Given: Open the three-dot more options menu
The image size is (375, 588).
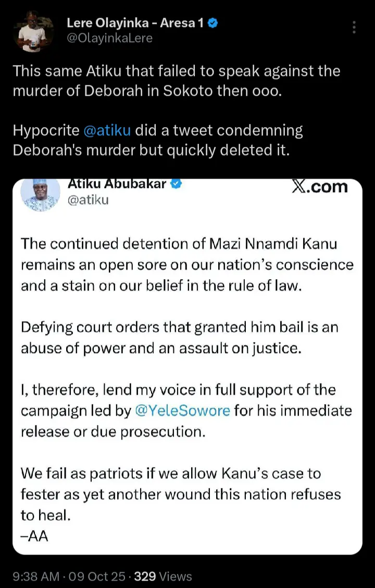Looking at the screenshot, I should point(355,27).
